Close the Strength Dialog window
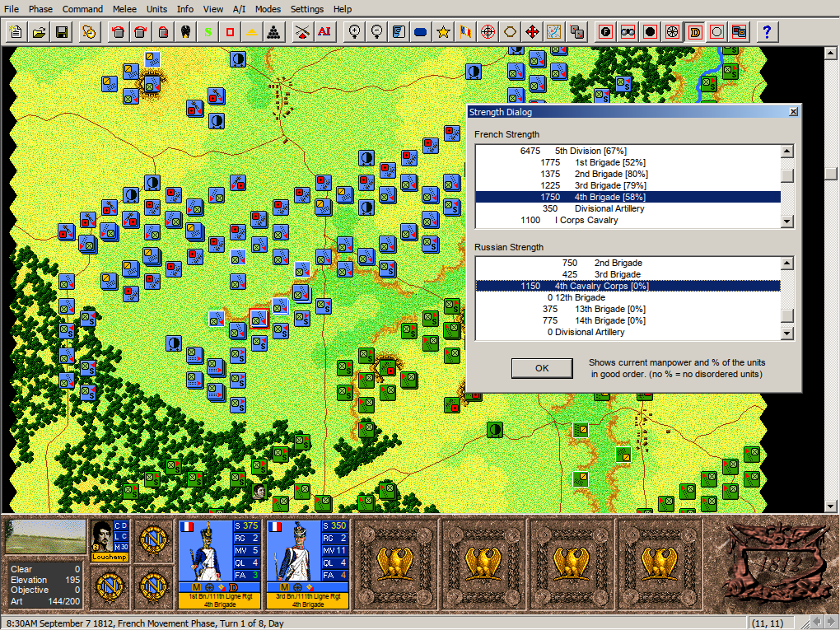 point(793,111)
